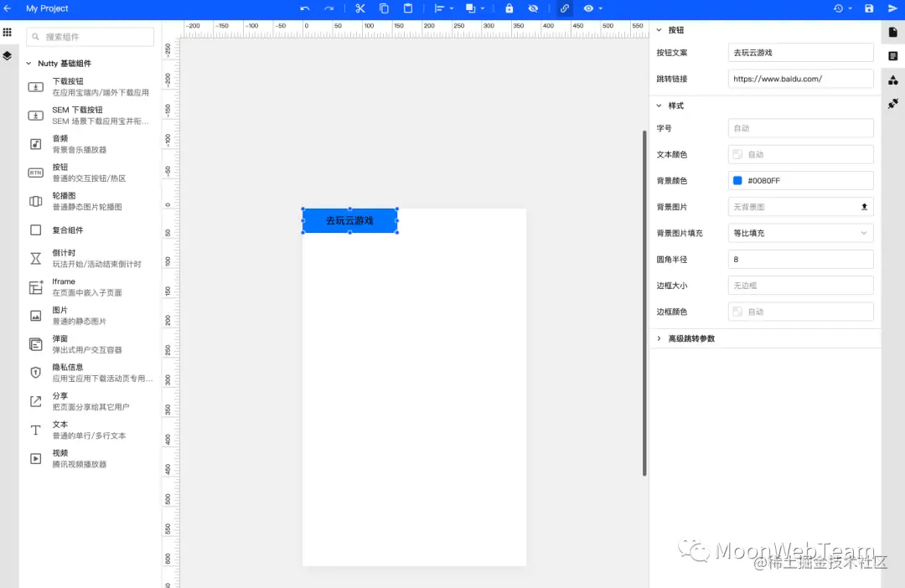Open the history clock icon

pyautogui.click(x=838, y=8)
